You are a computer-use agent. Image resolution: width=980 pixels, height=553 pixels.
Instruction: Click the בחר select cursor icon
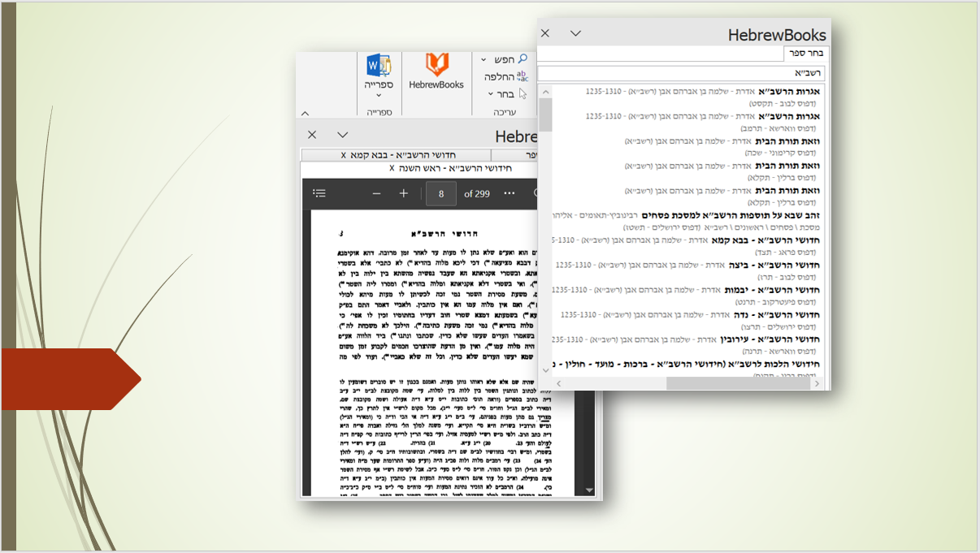523,93
